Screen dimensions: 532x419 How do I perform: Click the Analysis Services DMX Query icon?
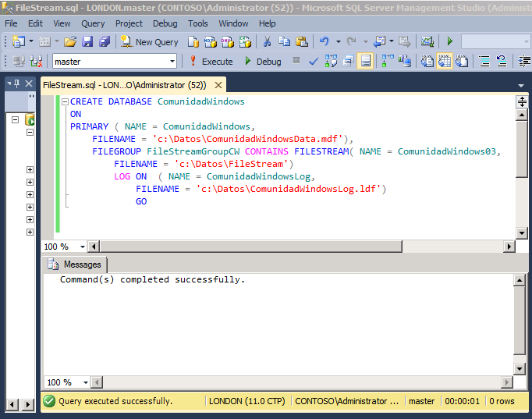pos(228,41)
